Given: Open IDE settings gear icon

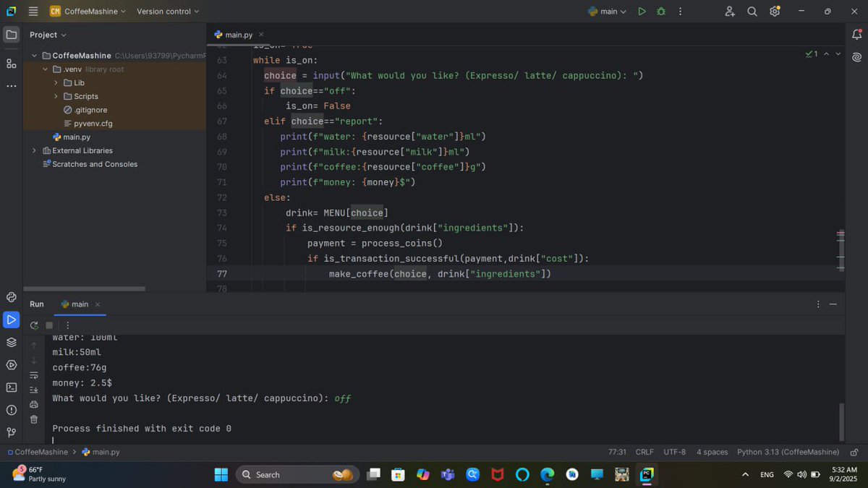Looking at the screenshot, I should tap(775, 12).
